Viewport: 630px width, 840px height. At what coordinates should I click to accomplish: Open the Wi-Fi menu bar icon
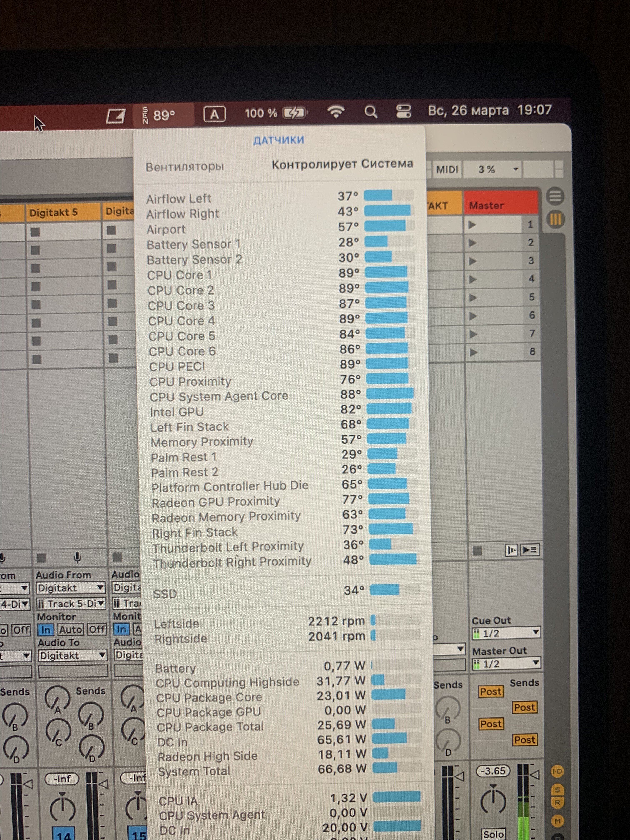[336, 112]
